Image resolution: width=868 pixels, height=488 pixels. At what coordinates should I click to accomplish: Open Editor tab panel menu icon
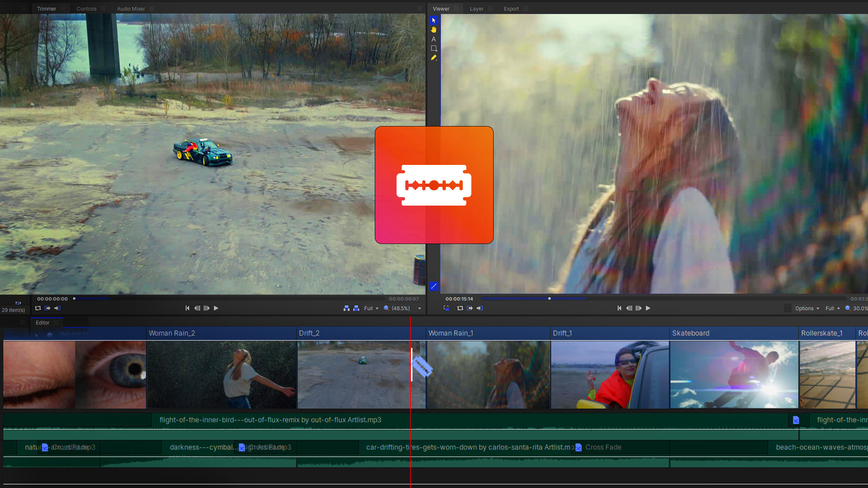coord(56,323)
